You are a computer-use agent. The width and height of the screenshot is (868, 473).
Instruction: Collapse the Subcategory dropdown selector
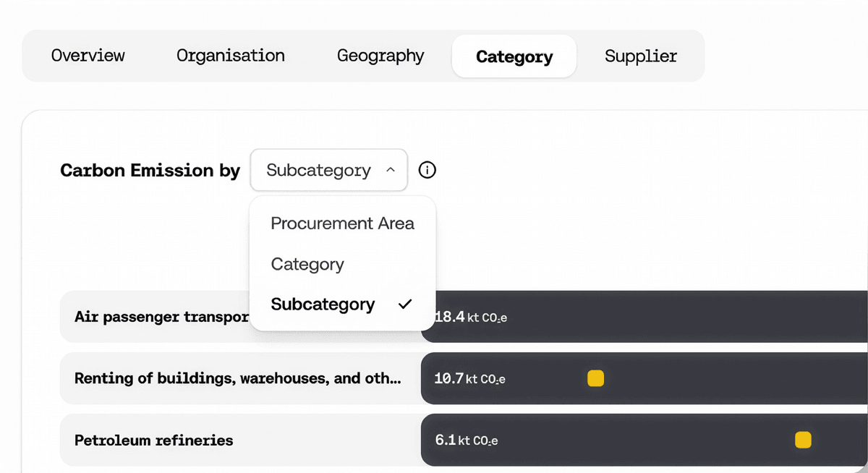[329, 170]
